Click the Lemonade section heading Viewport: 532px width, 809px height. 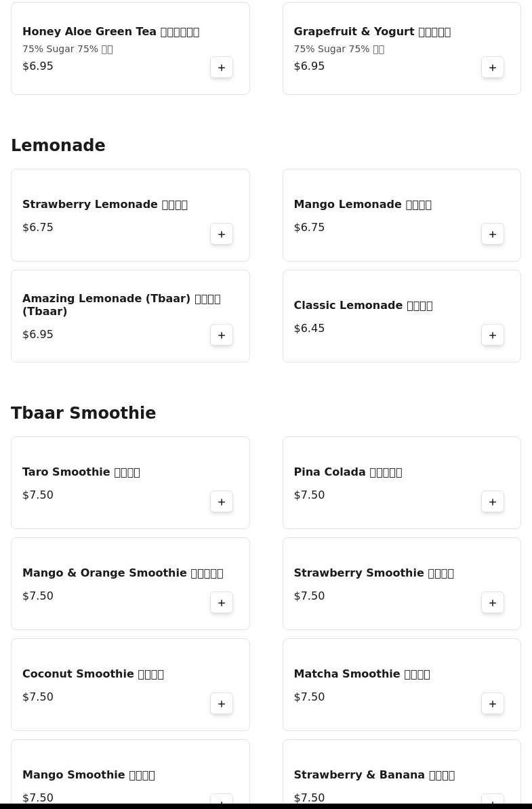coord(58,146)
